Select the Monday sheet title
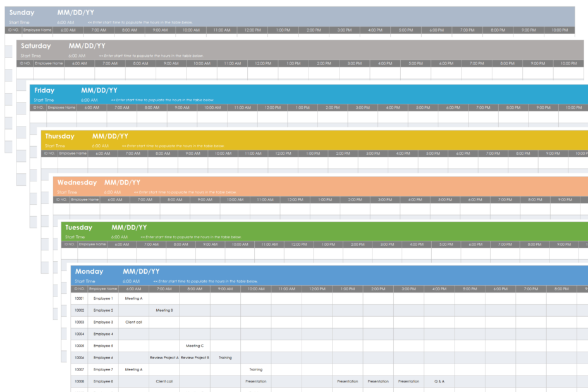 [x=89, y=271]
